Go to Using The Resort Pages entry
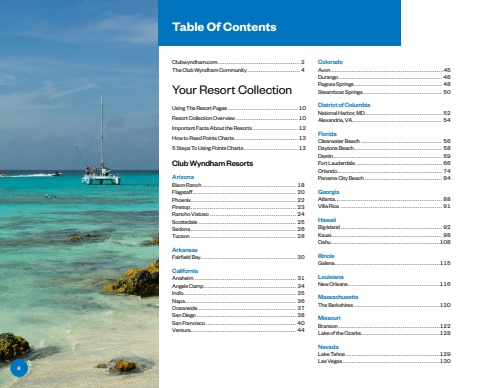 (x=239, y=108)
